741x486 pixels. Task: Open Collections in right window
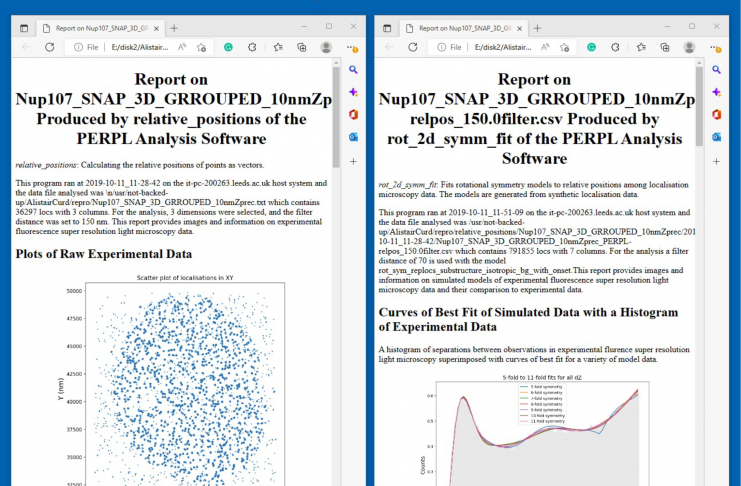tap(664, 47)
